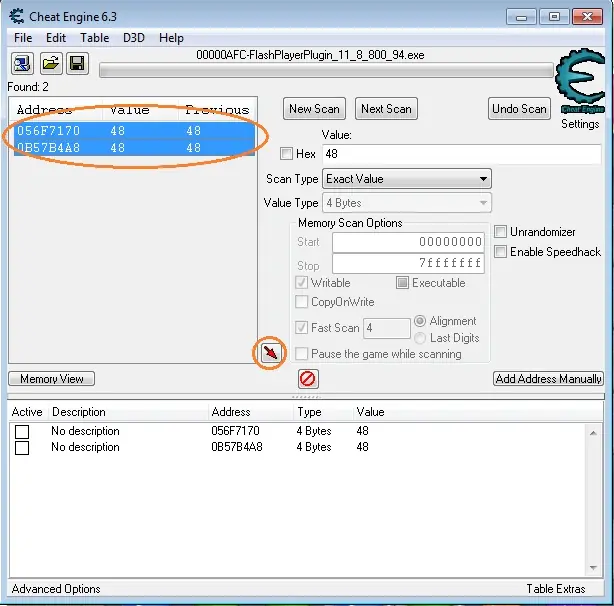This screenshot has height=606, width=614.
Task: Toggle the Executable checkbox
Action: (402, 283)
